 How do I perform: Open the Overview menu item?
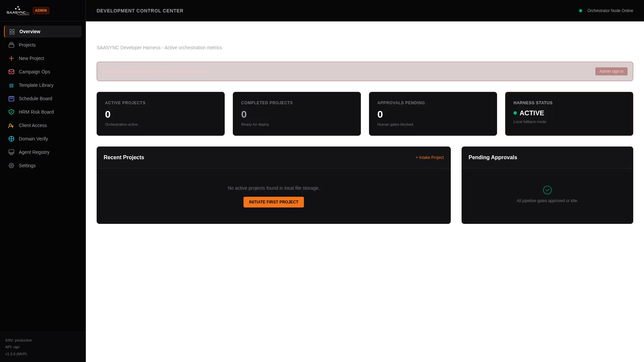(43, 32)
